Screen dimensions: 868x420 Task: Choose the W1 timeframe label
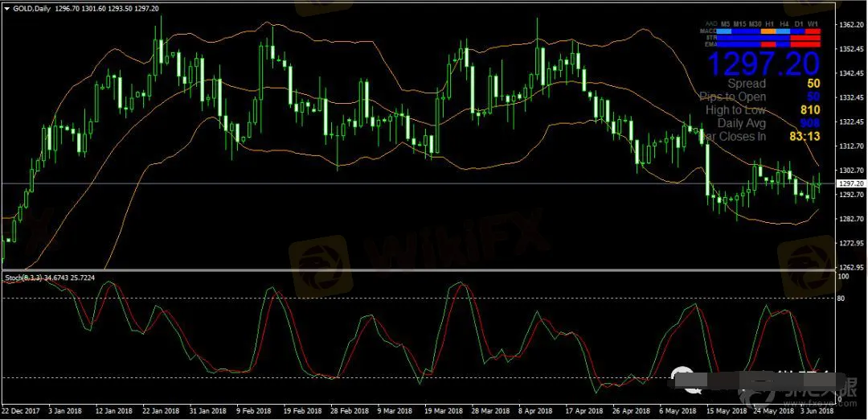(x=813, y=24)
